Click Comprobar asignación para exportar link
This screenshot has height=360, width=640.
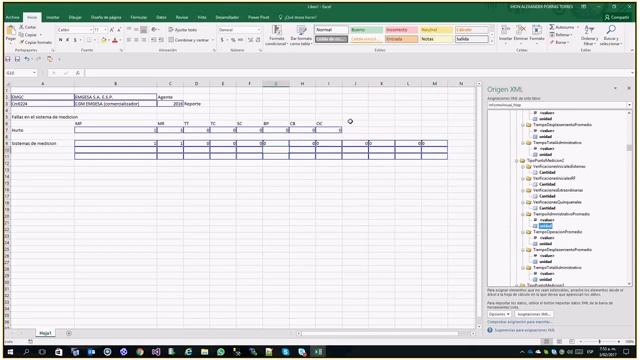coord(519,322)
